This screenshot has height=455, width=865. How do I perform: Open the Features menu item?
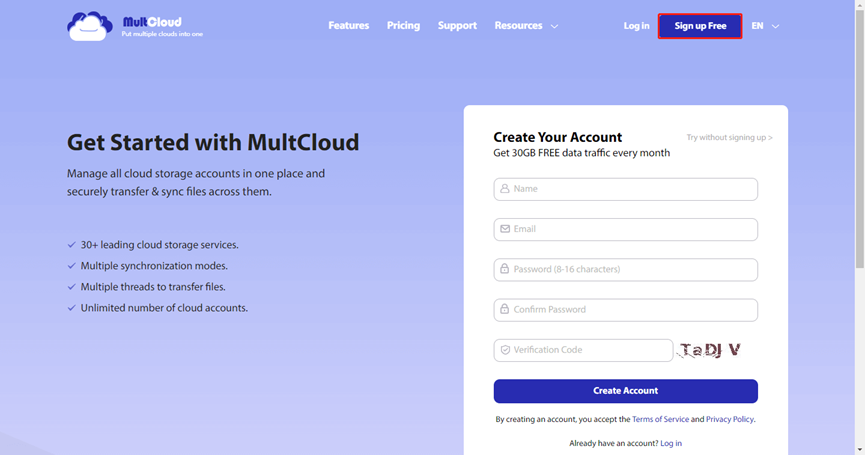tap(348, 26)
